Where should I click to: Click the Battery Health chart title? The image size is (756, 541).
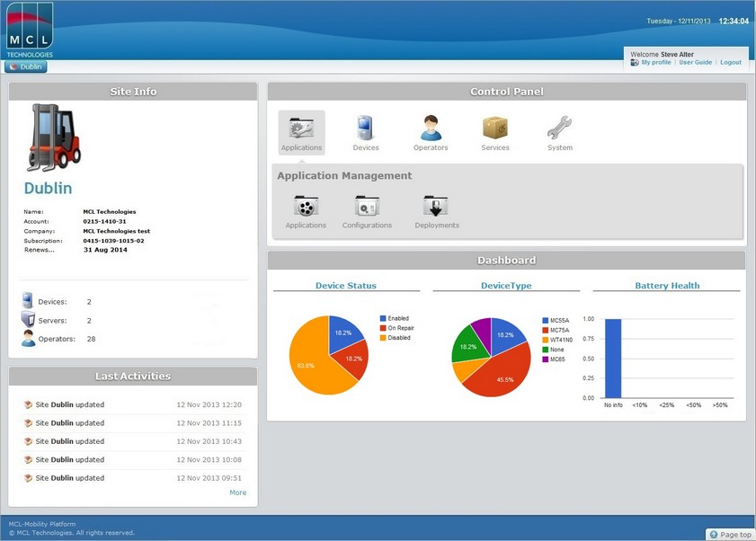click(667, 286)
